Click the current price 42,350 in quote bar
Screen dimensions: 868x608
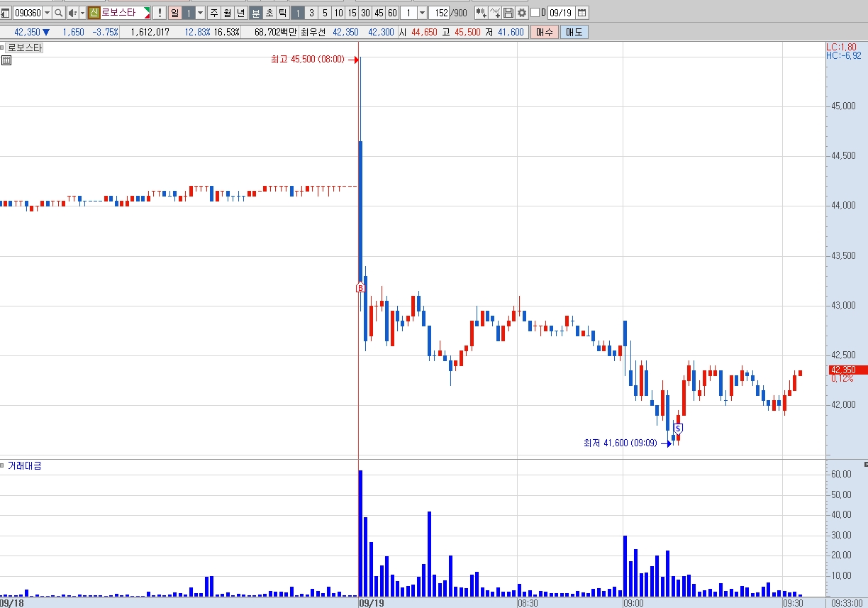[27, 32]
